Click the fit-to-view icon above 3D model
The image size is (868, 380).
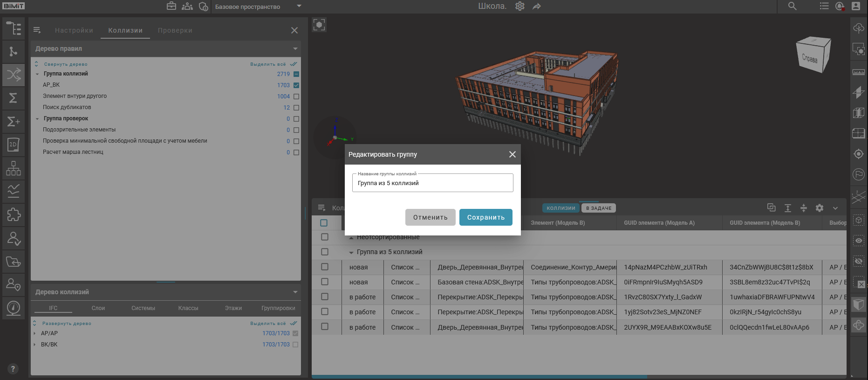point(319,25)
